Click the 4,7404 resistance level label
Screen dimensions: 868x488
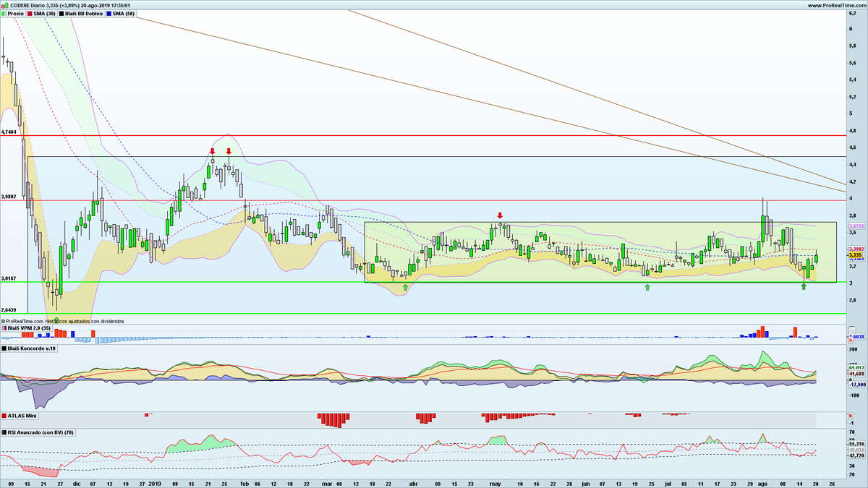pyautogui.click(x=9, y=132)
